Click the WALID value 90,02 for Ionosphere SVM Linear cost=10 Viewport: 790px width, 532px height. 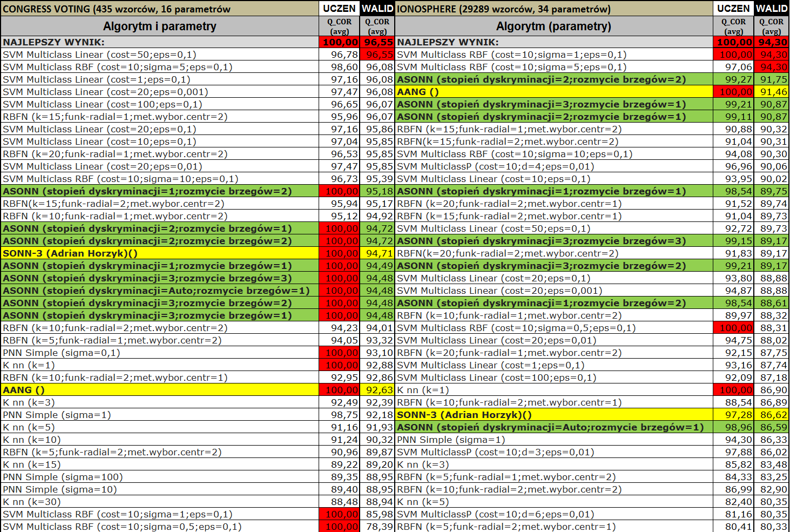click(x=772, y=179)
